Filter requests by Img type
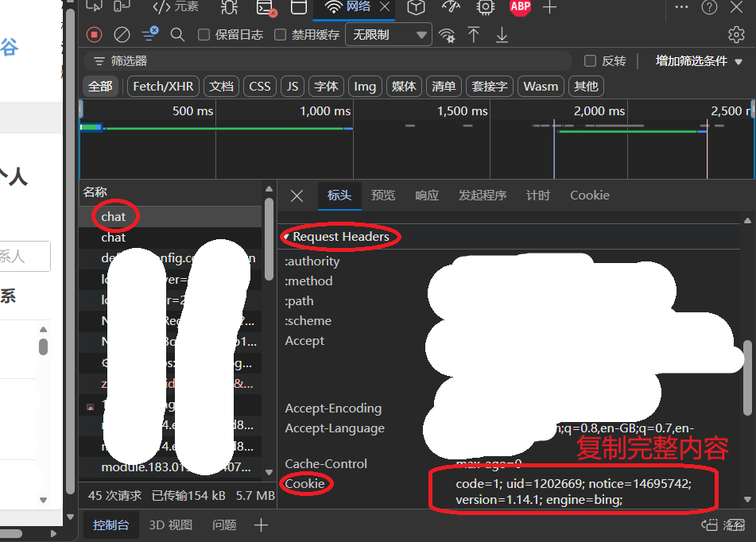The image size is (756, 542). tap(365, 87)
